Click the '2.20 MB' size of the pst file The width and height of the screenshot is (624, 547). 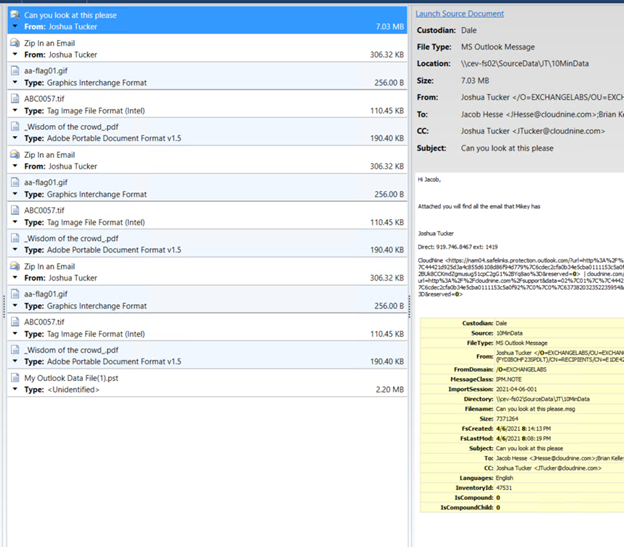390,389
